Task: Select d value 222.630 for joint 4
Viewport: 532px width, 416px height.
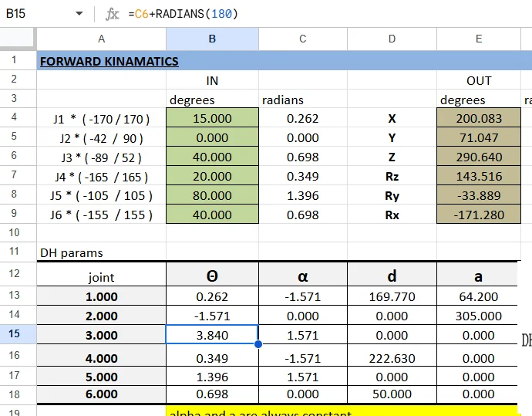Action: click(x=392, y=357)
